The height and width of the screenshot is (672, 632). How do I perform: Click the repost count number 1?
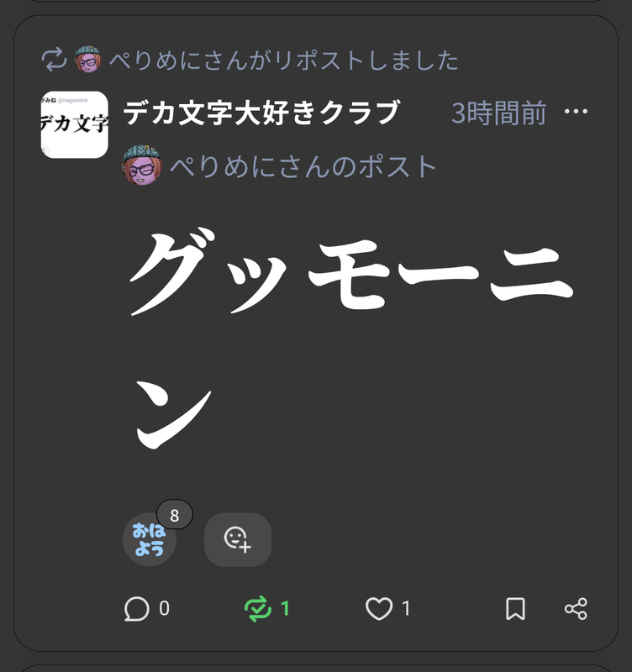pos(285,608)
